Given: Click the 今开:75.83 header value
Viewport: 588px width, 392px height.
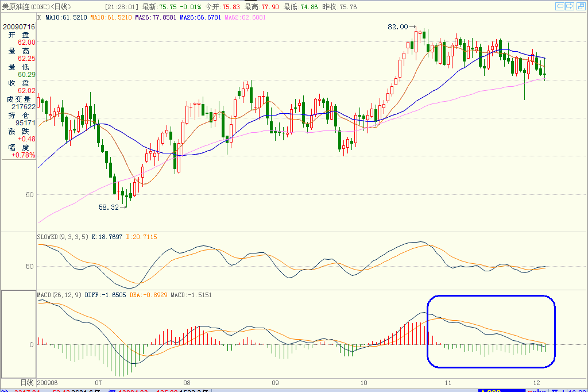Looking at the screenshot, I should pos(222,7).
